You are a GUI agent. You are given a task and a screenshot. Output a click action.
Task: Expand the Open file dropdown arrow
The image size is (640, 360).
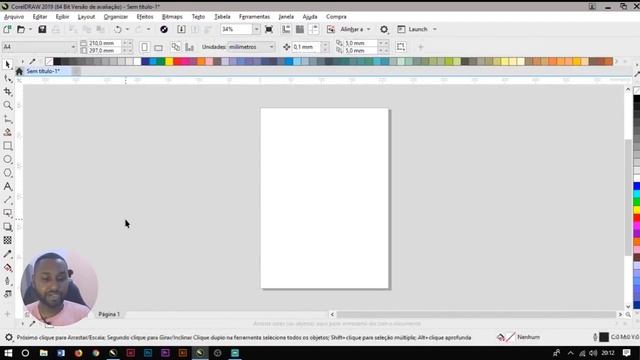pyautogui.click(x=30, y=29)
